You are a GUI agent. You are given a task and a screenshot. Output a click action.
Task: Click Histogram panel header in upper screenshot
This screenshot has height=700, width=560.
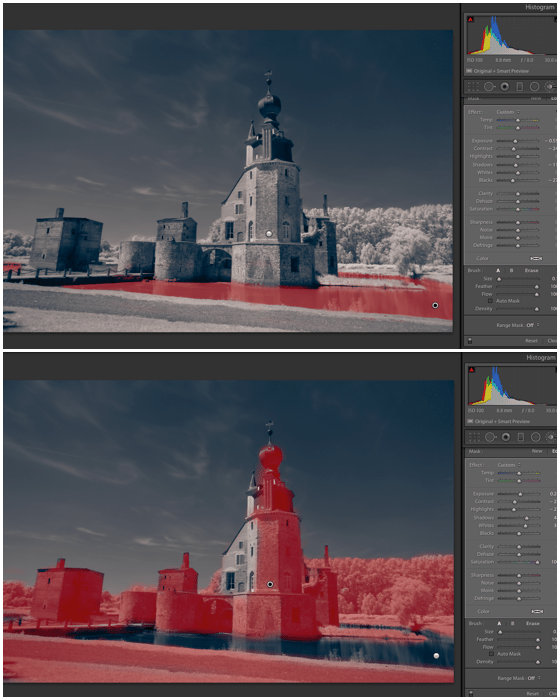[x=539, y=7]
